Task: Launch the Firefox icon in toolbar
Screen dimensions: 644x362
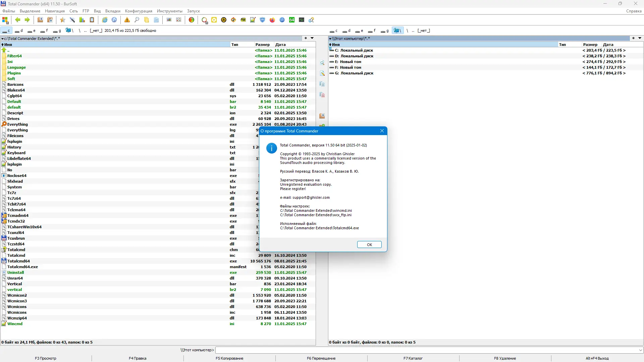Action: coord(272,20)
